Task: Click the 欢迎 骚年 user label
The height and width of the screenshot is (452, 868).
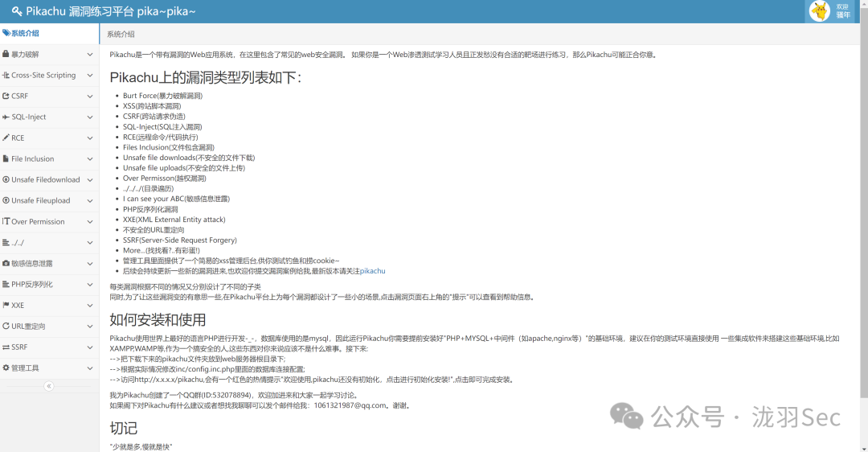Action: tap(842, 11)
